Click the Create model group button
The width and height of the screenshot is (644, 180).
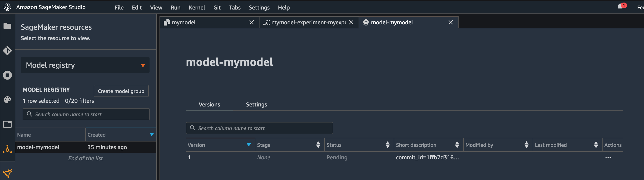[x=121, y=91]
